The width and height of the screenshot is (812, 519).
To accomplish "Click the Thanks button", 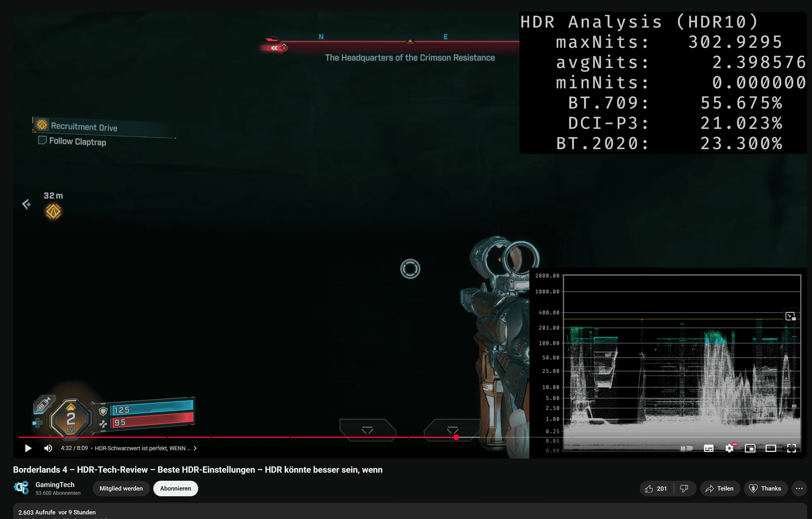I will 765,489.
